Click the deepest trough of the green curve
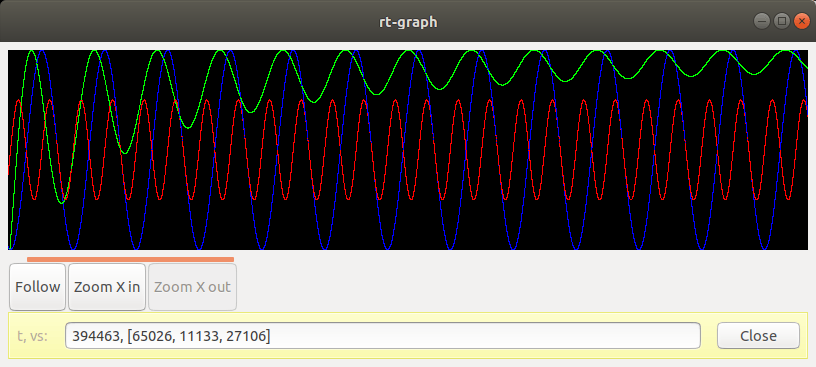Screen dimensions: 816x367 point(62,203)
